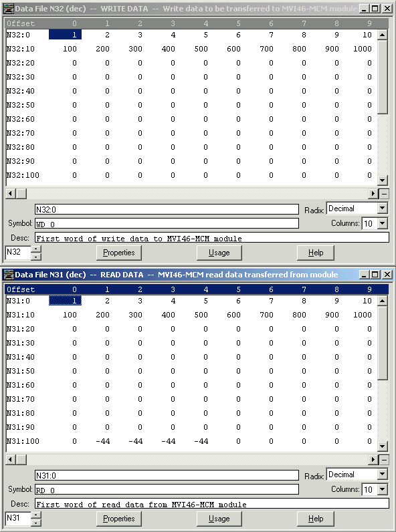The width and height of the screenshot is (396, 532).
Task: Click the N31:0 address field
Action: (167, 475)
